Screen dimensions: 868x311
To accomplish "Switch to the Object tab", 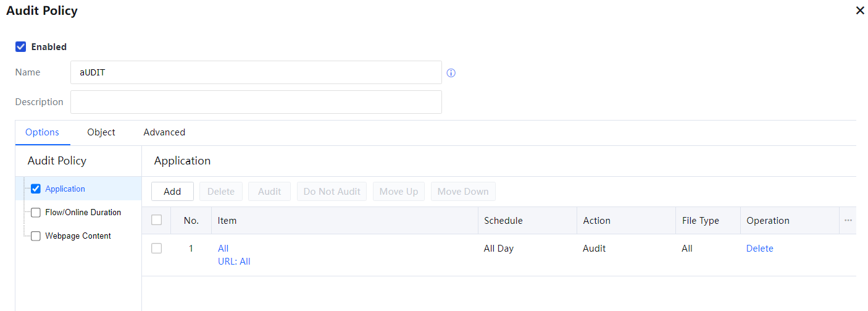I will coord(101,132).
